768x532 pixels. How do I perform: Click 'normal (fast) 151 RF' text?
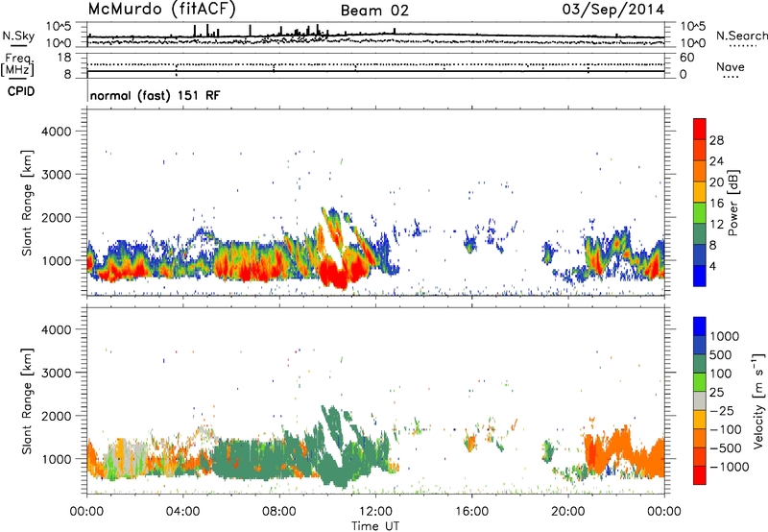(156, 95)
